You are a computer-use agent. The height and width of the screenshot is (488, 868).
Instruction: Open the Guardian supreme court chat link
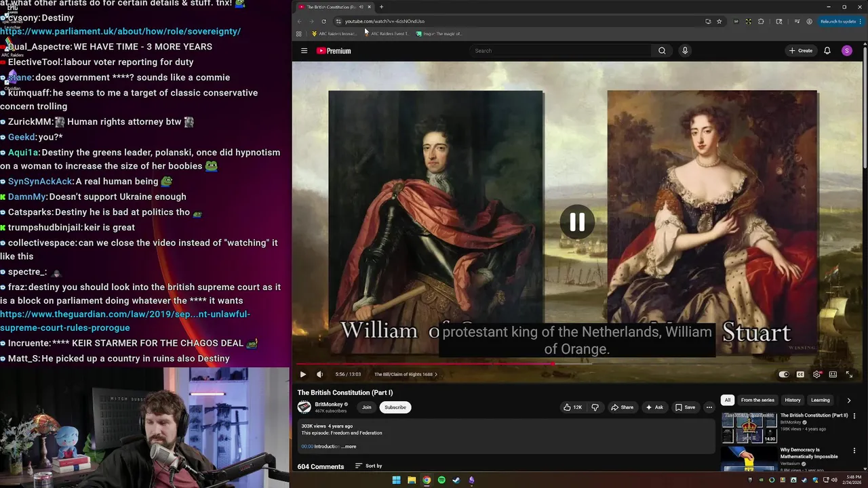tap(125, 321)
